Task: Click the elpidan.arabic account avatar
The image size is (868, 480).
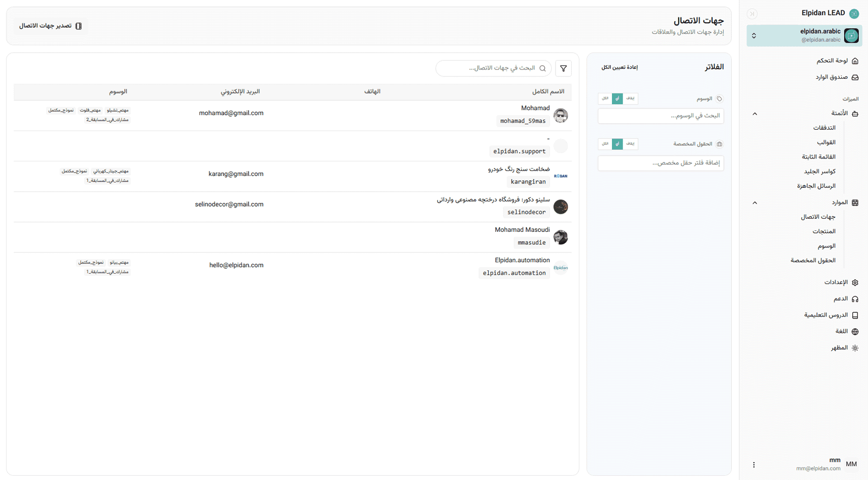Action: point(851,36)
